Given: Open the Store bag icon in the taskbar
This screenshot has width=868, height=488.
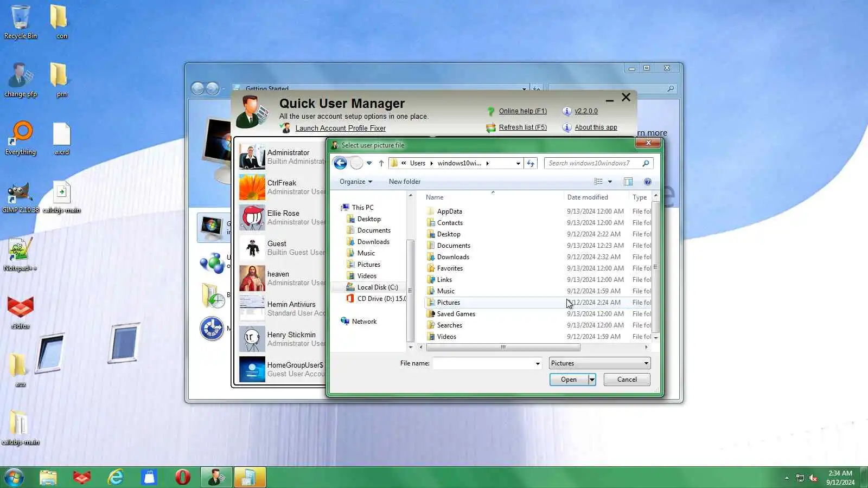Looking at the screenshot, I should pos(149,477).
